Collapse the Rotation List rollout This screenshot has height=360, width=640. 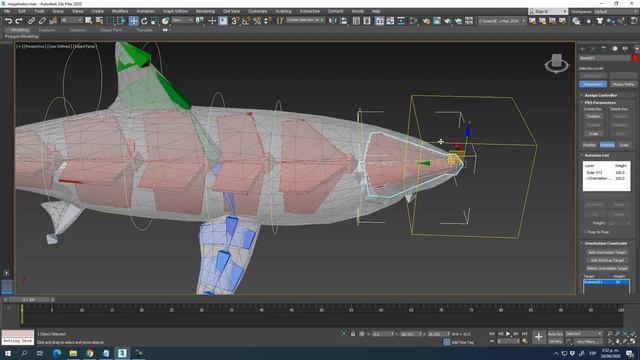click(x=607, y=156)
